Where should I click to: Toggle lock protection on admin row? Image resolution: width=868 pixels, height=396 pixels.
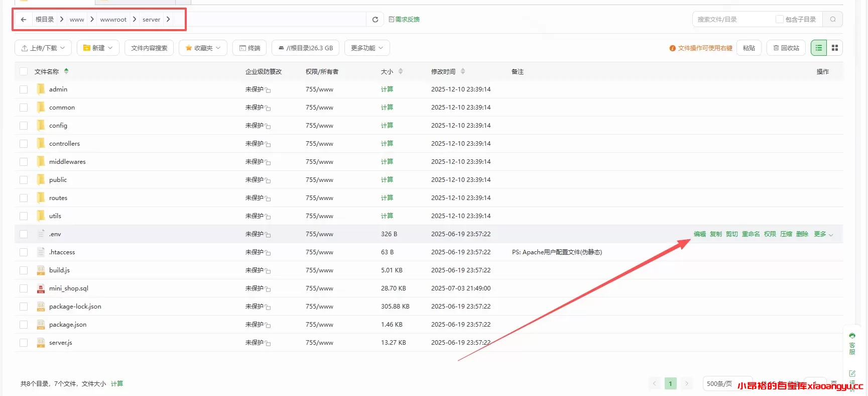point(268,90)
